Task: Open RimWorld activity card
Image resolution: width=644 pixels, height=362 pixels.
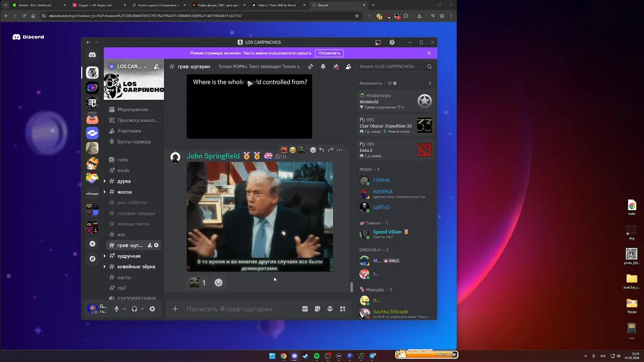Action: 396,101
